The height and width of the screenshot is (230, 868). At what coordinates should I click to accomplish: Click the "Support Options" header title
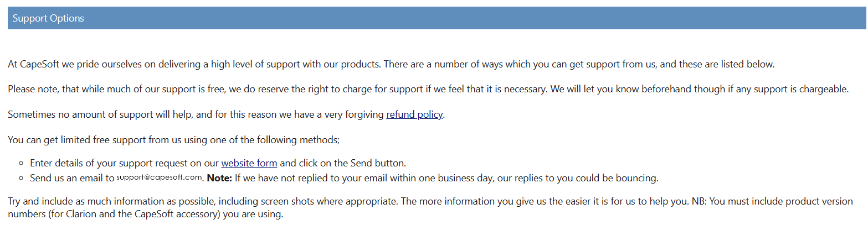pyautogui.click(x=48, y=18)
